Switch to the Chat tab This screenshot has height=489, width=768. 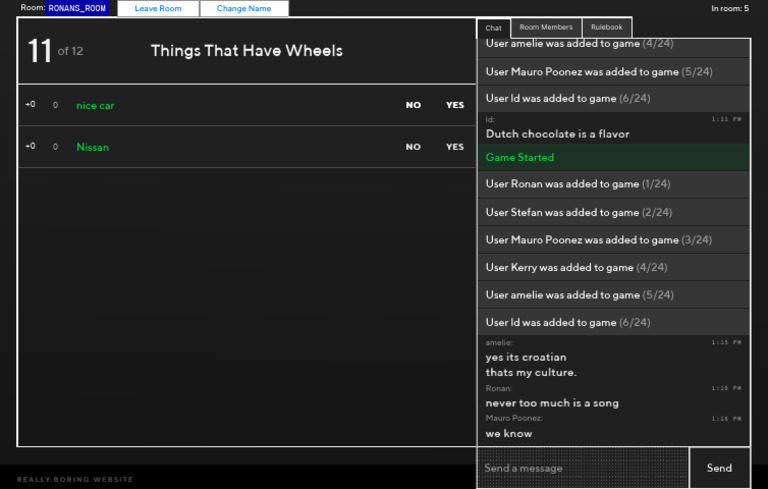pos(493,28)
